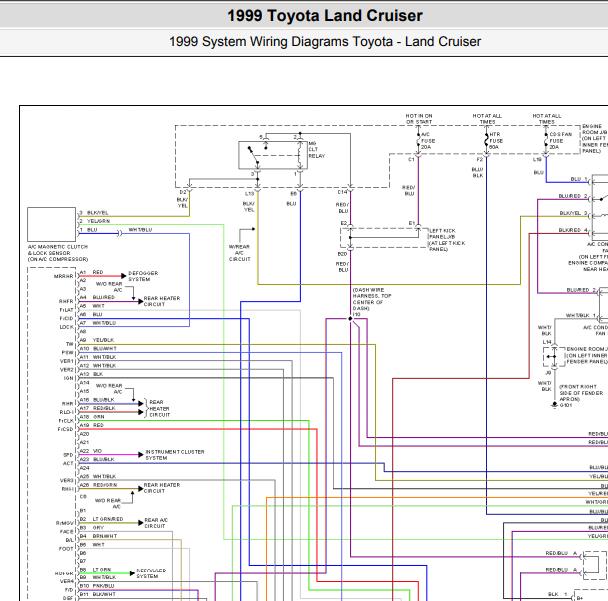608x601 pixels.
Task: Click the "A17 RED/BLK" pin label
Action: 97,408
